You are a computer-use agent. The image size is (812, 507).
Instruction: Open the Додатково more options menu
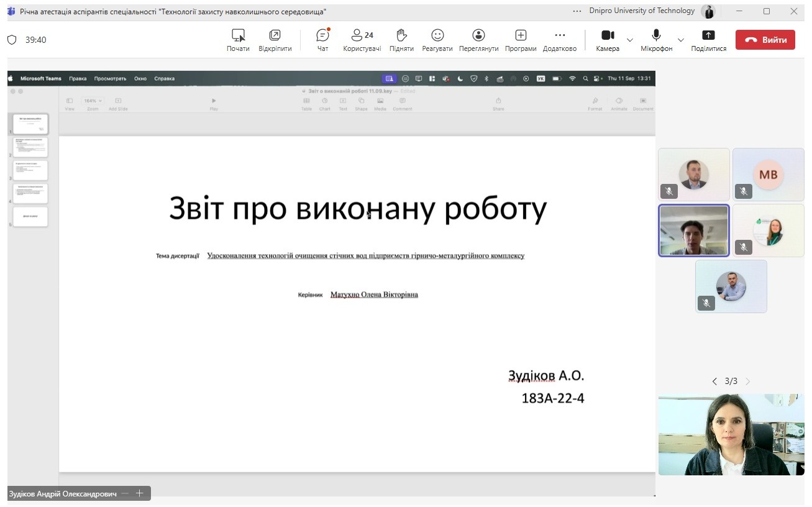(559, 36)
